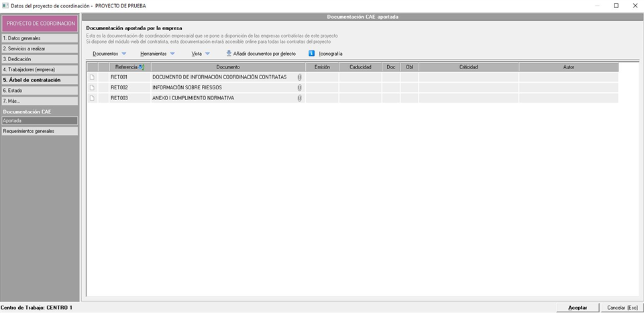Viewport: 644px width, 313px height.
Task: Click Cancelar [Esc] button
Action: click(623, 308)
